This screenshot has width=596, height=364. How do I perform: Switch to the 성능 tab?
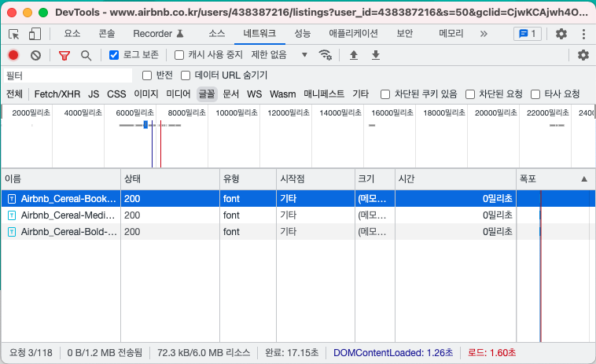coord(303,34)
